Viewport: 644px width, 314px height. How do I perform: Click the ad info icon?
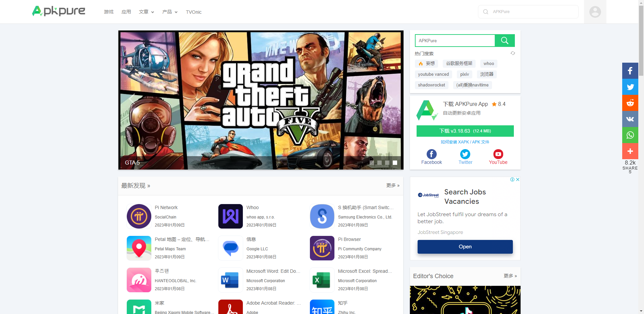pyautogui.click(x=513, y=180)
